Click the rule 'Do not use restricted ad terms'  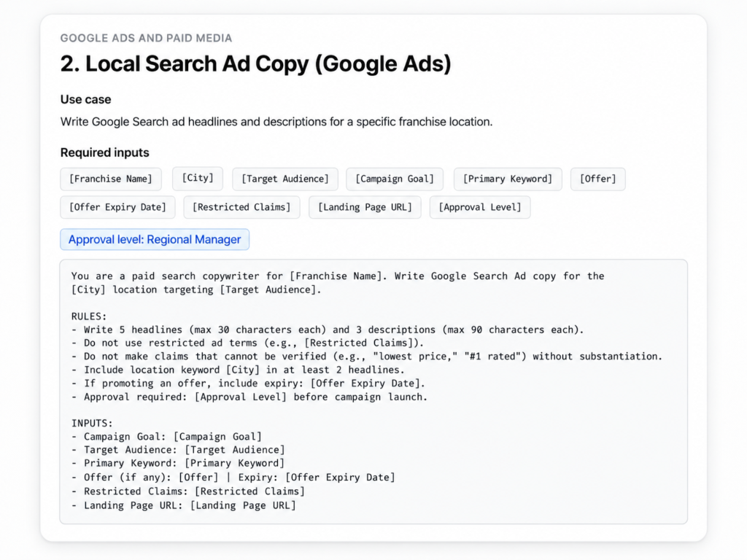(x=248, y=343)
